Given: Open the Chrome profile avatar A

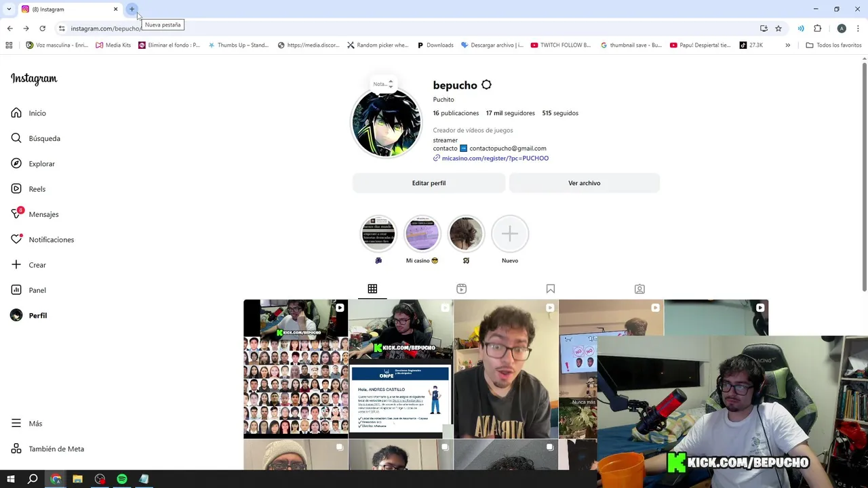Looking at the screenshot, I should (x=842, y=28).
